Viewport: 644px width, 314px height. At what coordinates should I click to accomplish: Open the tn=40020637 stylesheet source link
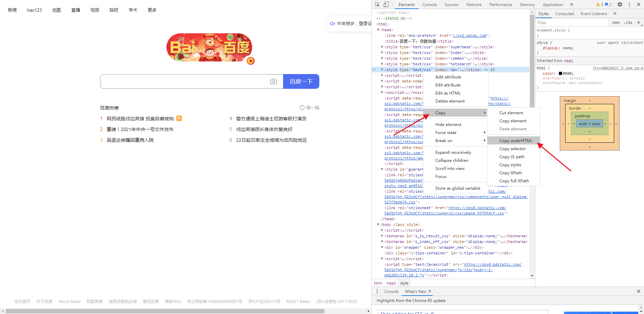pos(618,68)
